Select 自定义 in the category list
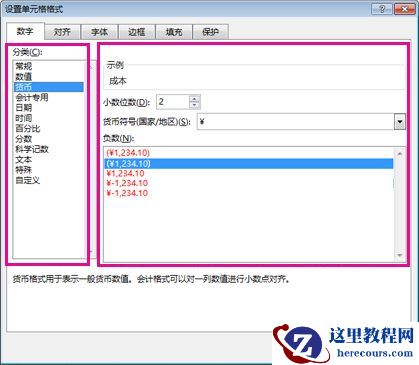419x365 pixels. tap(49, 180)
